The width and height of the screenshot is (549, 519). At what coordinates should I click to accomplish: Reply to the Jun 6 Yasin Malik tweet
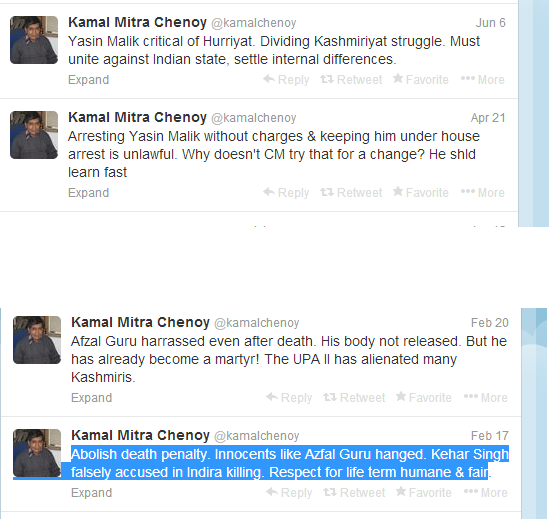(286, 80)
